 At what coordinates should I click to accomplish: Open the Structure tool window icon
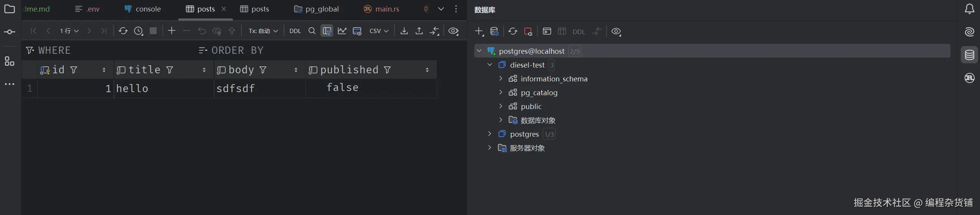pos(10,61)
